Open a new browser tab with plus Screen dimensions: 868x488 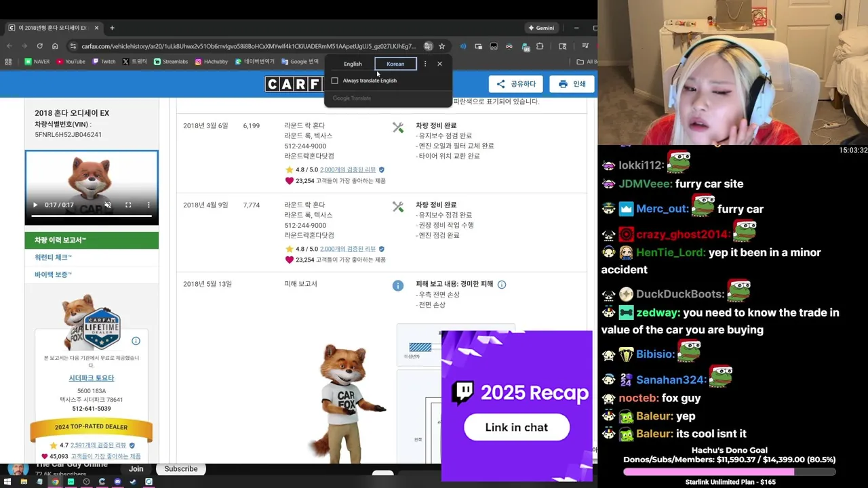coord(112,28)
